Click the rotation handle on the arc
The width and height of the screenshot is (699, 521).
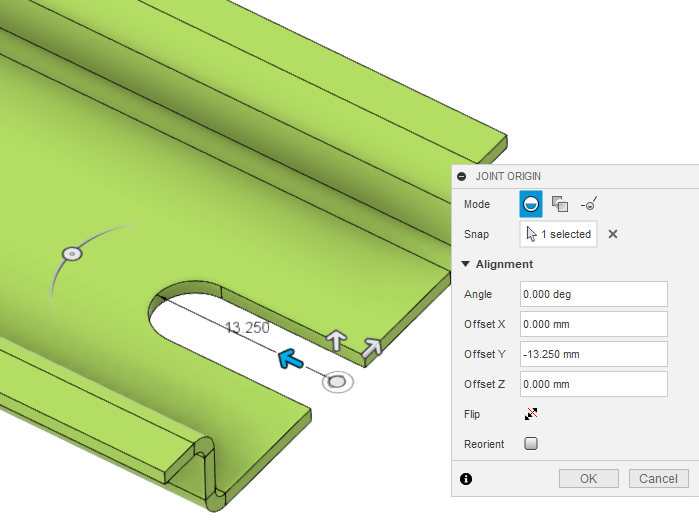pos(72,254)
